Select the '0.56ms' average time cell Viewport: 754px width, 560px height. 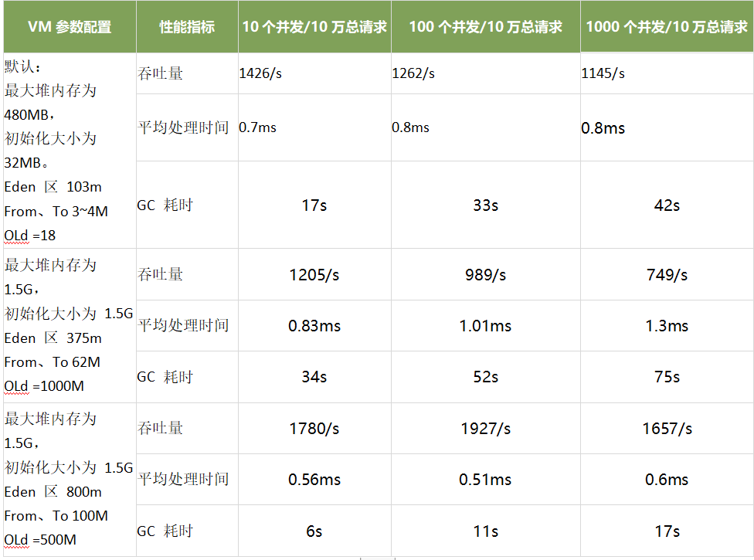point(314,479)
